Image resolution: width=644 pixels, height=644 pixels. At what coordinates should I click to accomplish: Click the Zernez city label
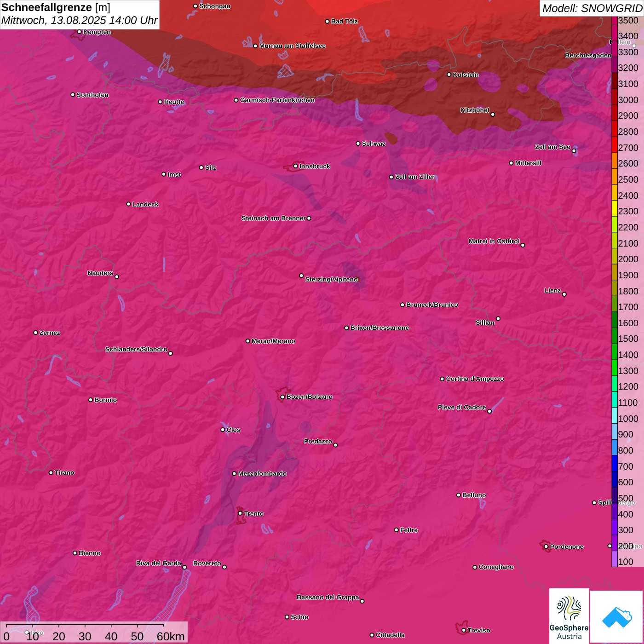tap(50, 333)
